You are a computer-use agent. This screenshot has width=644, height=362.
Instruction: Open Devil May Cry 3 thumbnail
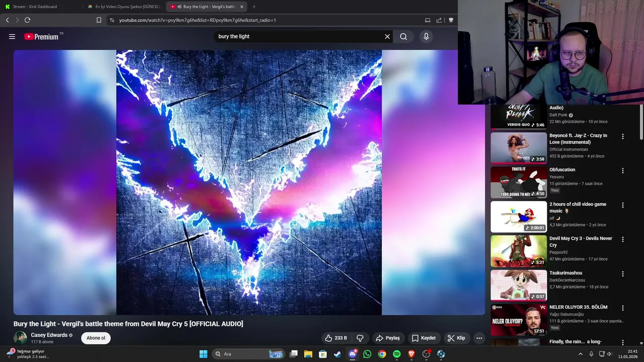click(x=519, y=251)
